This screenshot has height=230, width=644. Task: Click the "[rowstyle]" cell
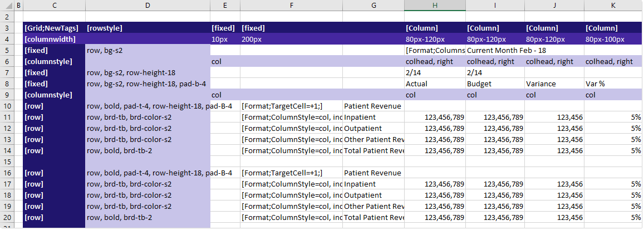(148, 28)
